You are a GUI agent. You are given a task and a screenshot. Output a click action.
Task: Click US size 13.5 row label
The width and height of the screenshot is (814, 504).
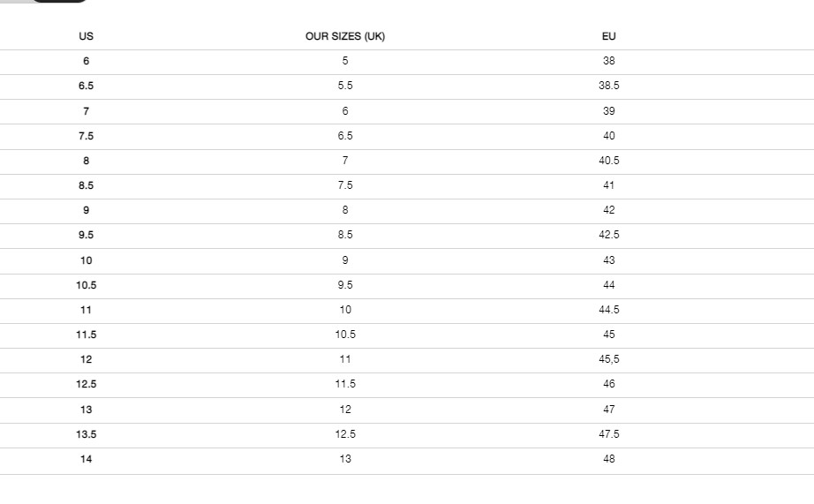point(87,434)
